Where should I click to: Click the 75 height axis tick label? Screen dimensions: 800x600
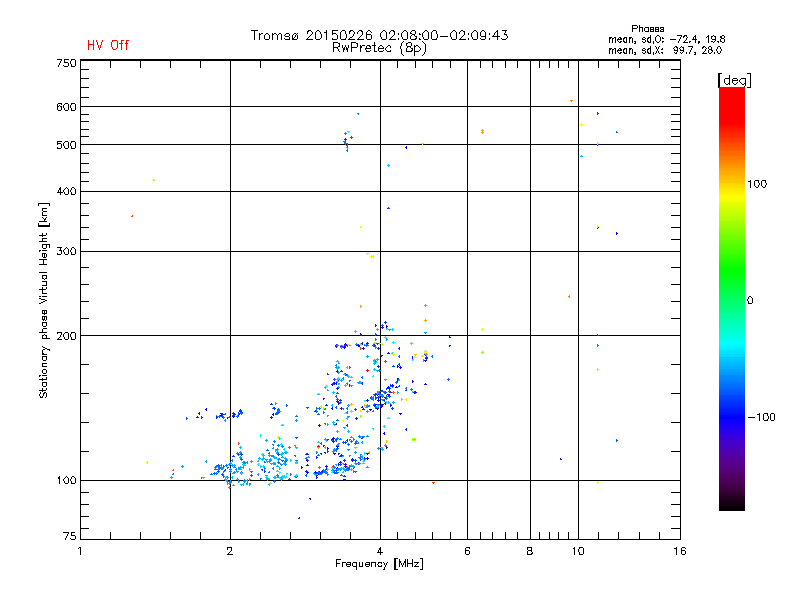click(70, 536)
